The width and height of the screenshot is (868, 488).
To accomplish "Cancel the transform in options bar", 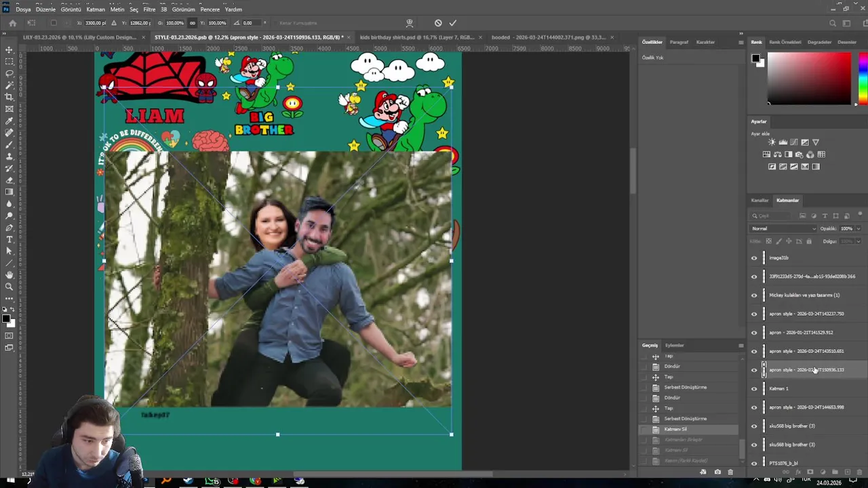I will pos(438,23).
